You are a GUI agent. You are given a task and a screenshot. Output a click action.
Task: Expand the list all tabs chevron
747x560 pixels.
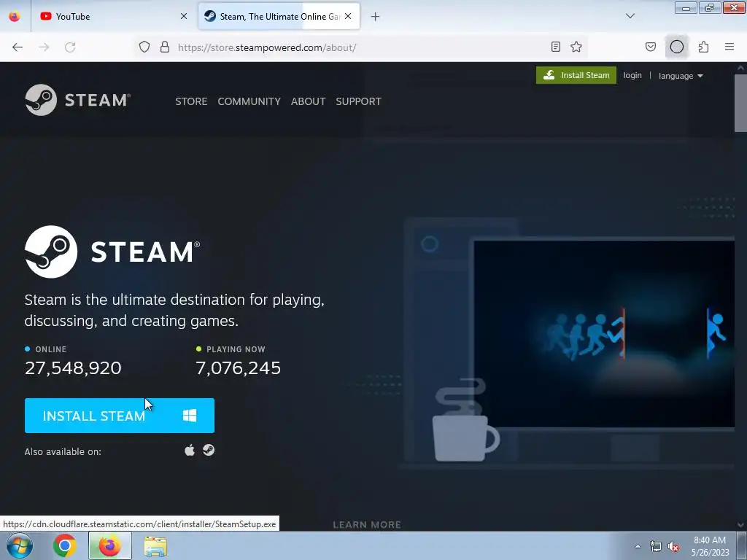tap(630, 16)
